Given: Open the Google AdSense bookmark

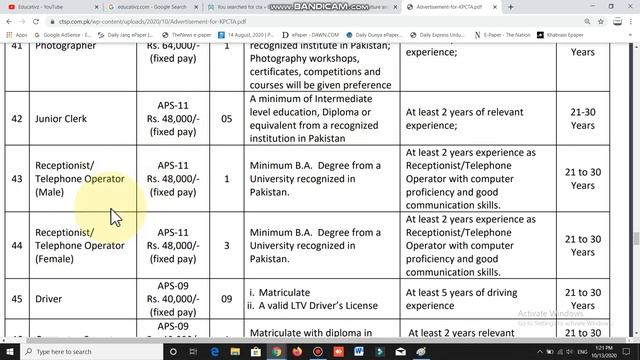Looking at the screenshot, I should [63, 35].
